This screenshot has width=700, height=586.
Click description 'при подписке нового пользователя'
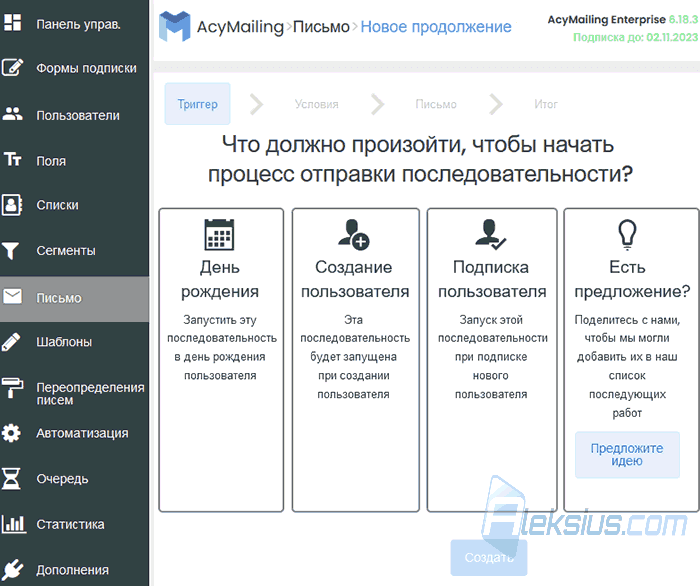point(491,375)
